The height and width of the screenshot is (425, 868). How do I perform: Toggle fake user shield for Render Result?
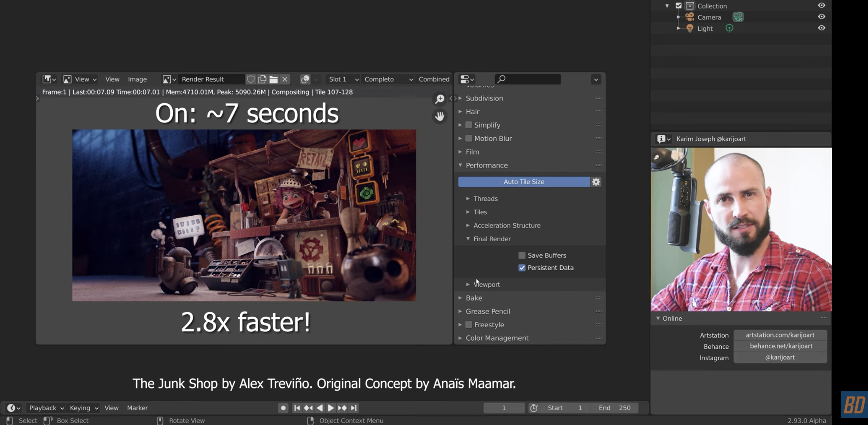tap(251, 79)
